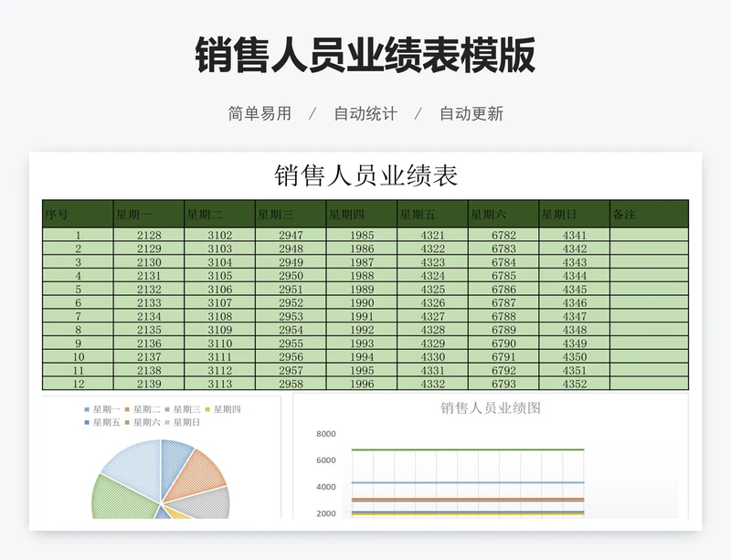Click 星期一 legend entry in pie chart
The width and height of the screenshot is (731, 560).
[102, 409]
